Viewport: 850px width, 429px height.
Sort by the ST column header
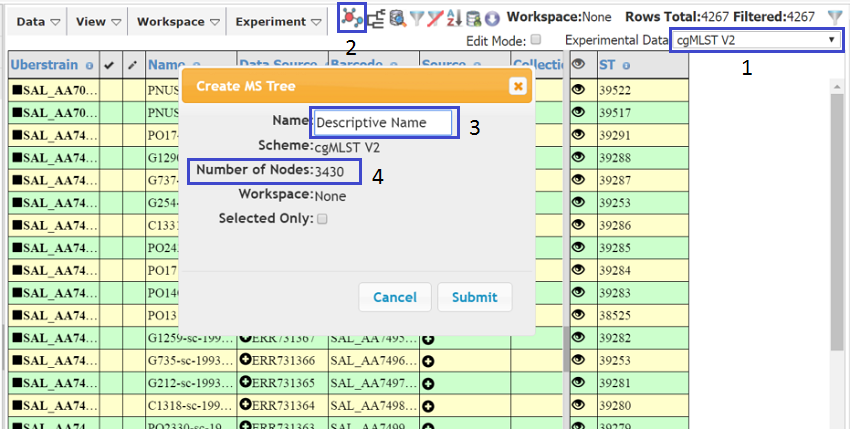point(607,66)
